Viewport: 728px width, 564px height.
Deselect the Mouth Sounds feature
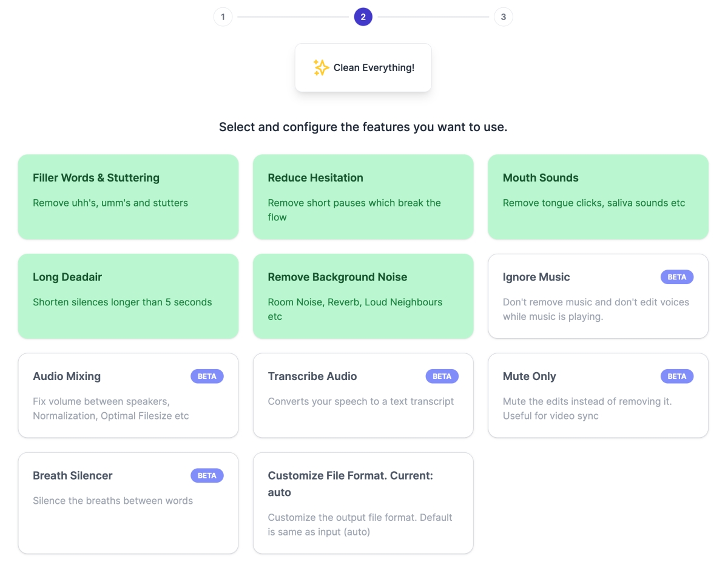(598, 196)
